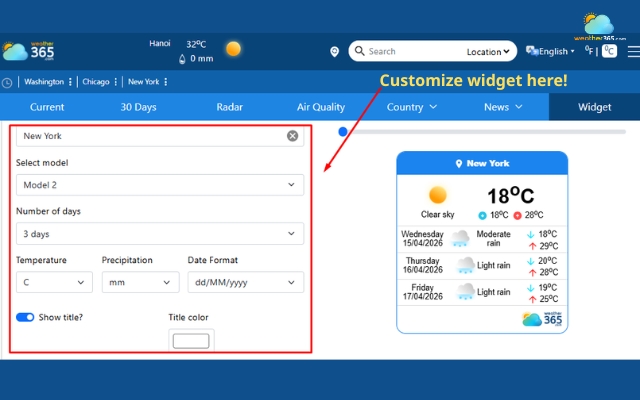Click the Hanoi current location name
The height and width of the screenshot is (400, 640).
(x=160, y=43)
